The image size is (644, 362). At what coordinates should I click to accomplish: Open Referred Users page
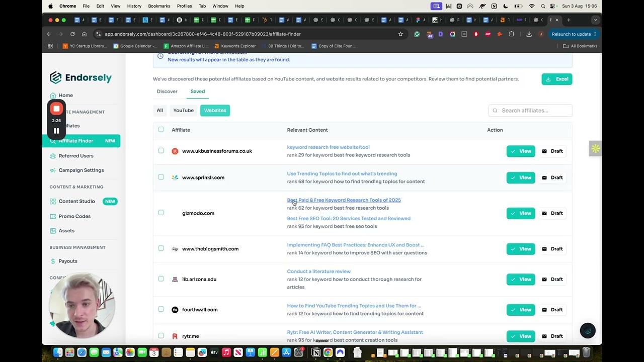click(76, 156)
